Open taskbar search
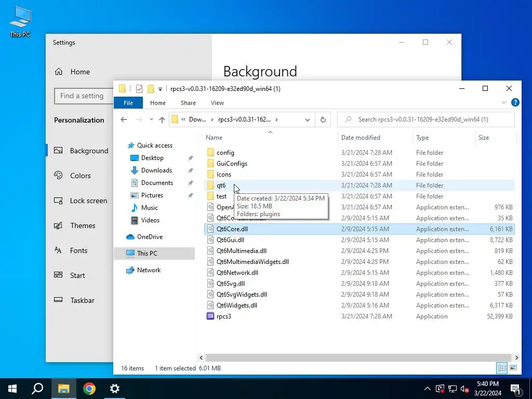This screenshot has width=532, height=399. [37, 389]
